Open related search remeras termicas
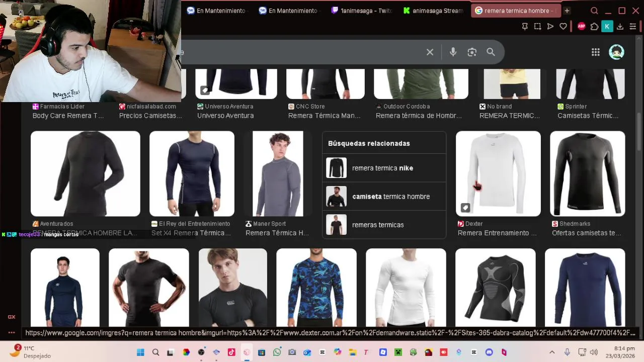Screen dimensions: 644x362 [384, 225]
